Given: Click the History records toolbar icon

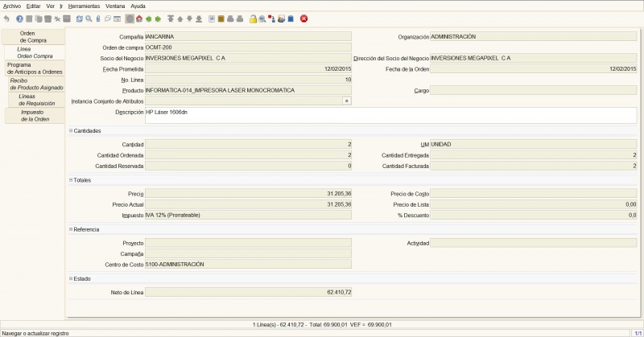Looking at the screenshot, I should pos(130,18).
